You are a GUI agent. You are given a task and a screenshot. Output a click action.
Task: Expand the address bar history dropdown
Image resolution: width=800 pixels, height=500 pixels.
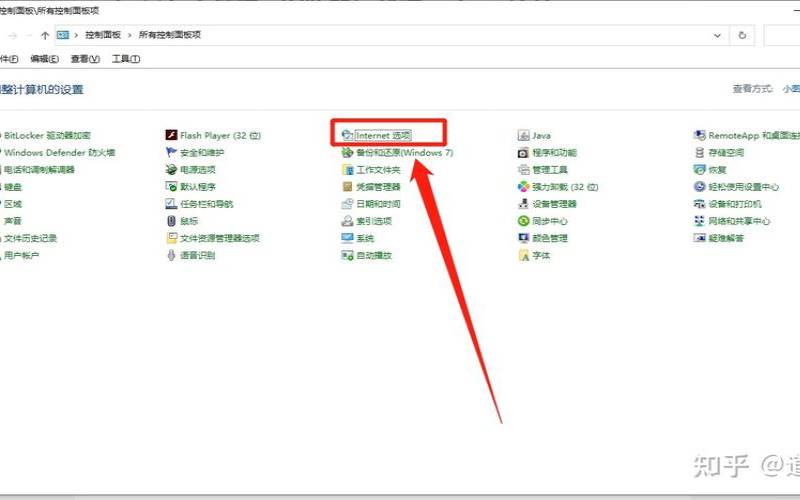coord(713,34)
